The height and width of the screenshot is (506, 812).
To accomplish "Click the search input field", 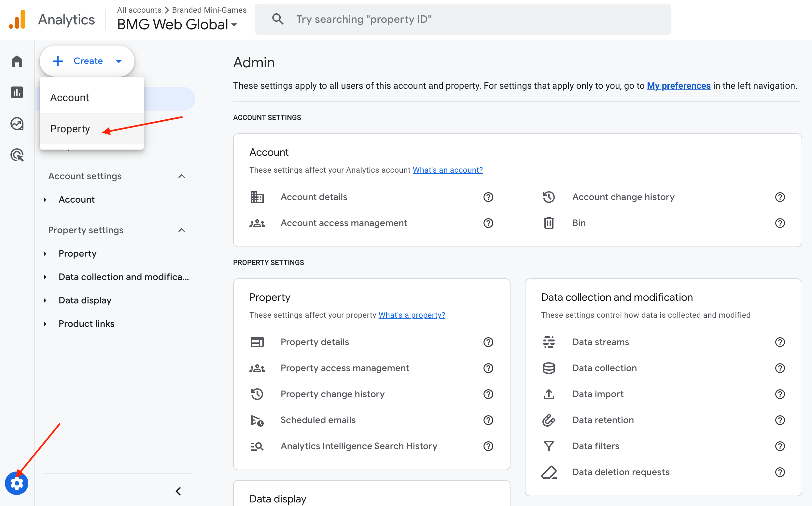I will 469,20.
